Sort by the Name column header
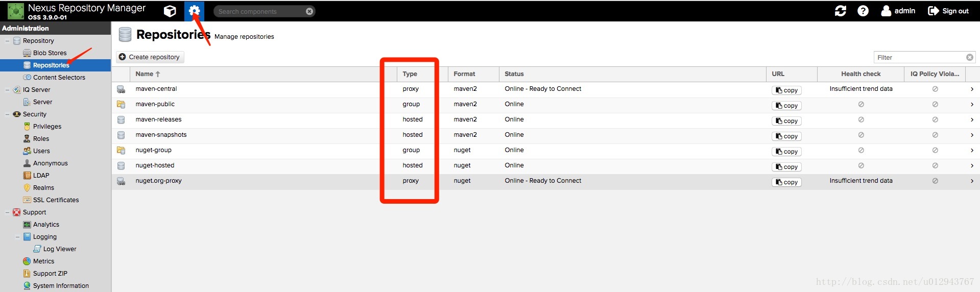Screen dimensions: 980x292 coord(264,74)
